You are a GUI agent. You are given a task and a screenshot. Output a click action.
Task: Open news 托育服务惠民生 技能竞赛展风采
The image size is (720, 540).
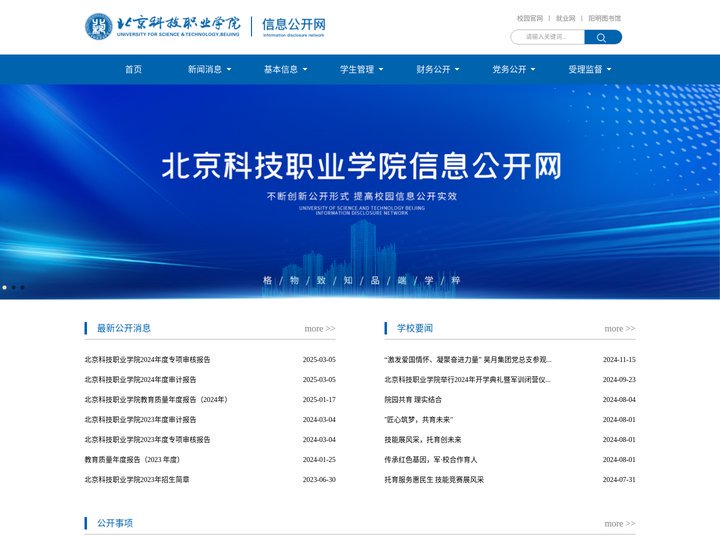[434, 480]
